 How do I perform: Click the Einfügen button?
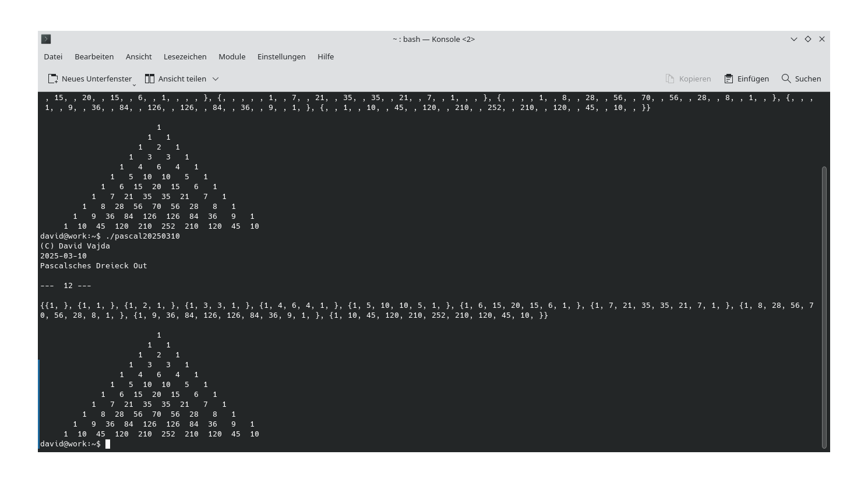click(747, 79)
